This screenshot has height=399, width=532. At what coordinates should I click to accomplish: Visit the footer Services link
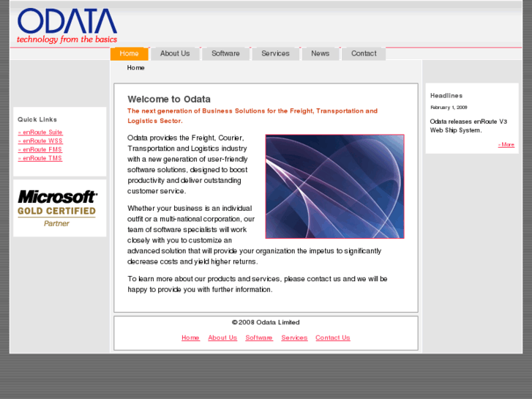tap(294, 338)
